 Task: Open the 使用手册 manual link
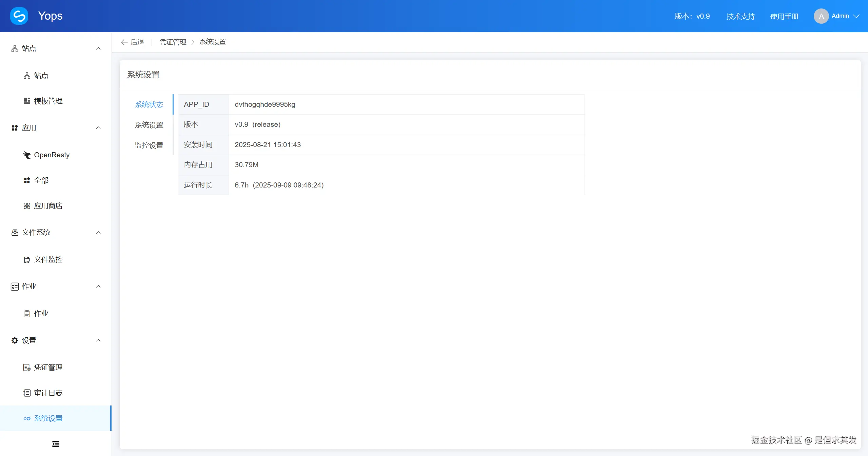point(784,16)
